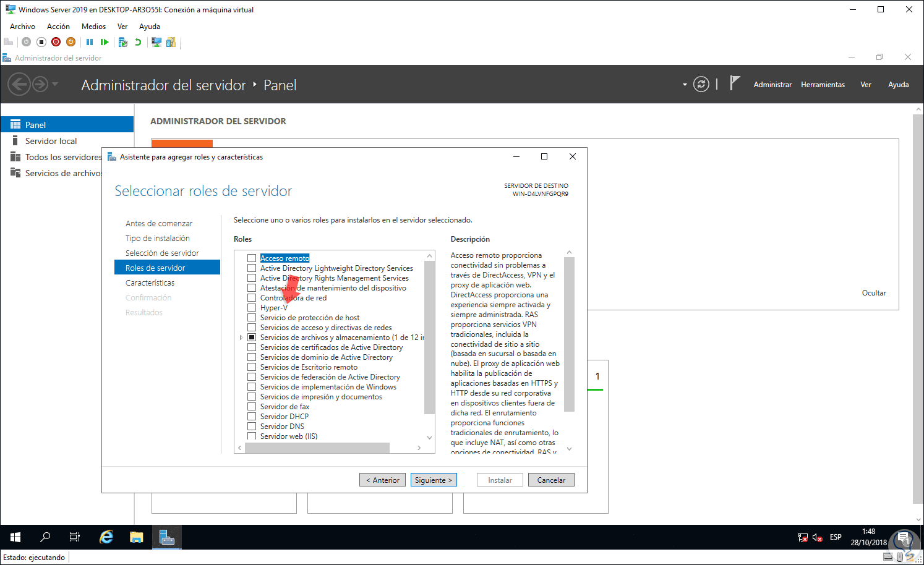Open File Explorer from the taskbar
Viewport: 924px width, 565px height.
[137, 537]
